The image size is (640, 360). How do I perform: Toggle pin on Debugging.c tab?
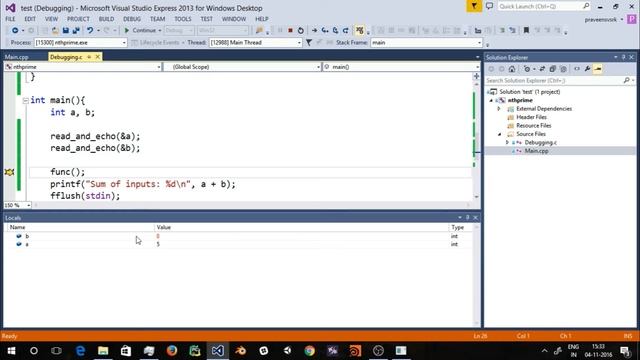[89, 57]
